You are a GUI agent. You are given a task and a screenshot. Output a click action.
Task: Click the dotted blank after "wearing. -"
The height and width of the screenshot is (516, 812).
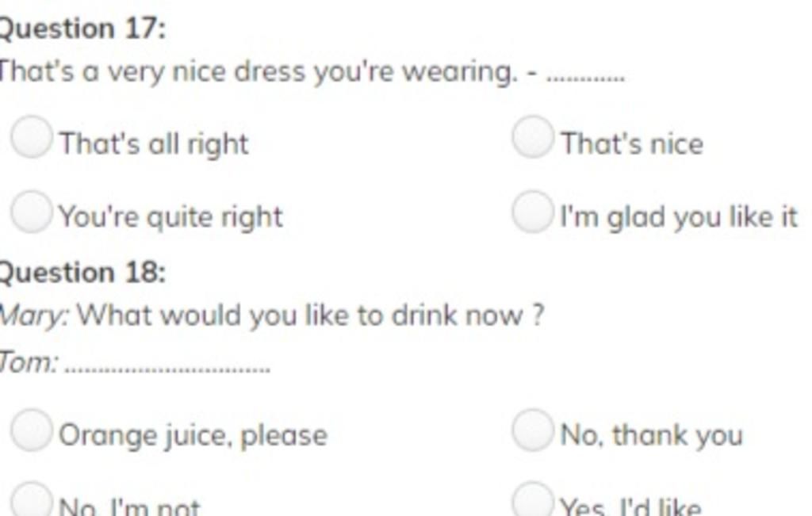click(x=586, y=78)
